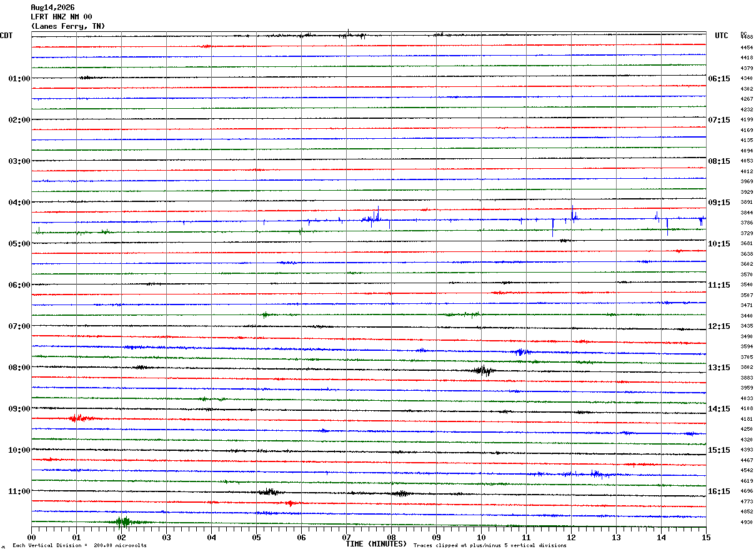Screen dimensions: 756x554
Task: Click the 07:00 CDT time label
Action: click(x=19, y=326)
